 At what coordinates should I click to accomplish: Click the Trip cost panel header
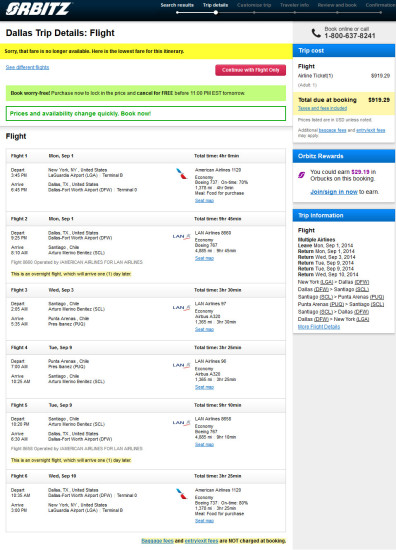tap(344, 51)
